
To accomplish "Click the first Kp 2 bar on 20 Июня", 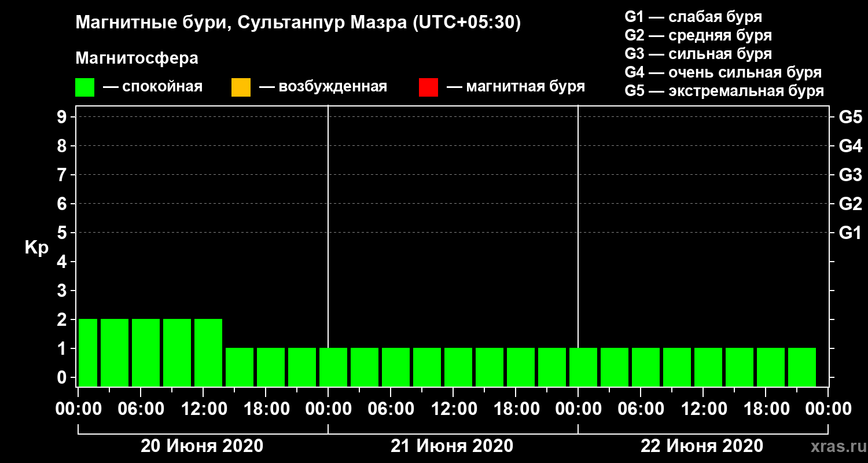I will pyautogui.click(x=88, y=352).
